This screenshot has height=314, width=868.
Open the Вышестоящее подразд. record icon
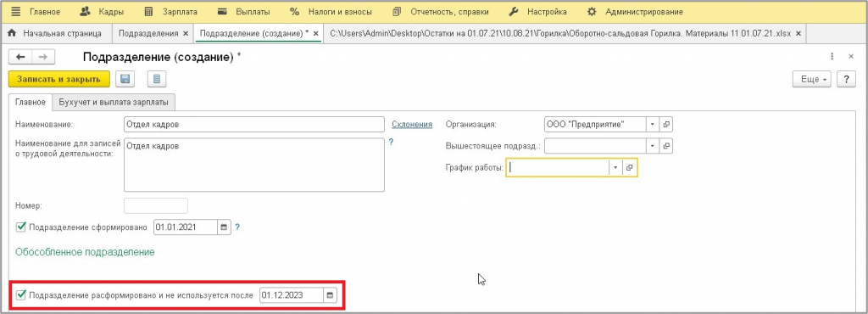666,146
